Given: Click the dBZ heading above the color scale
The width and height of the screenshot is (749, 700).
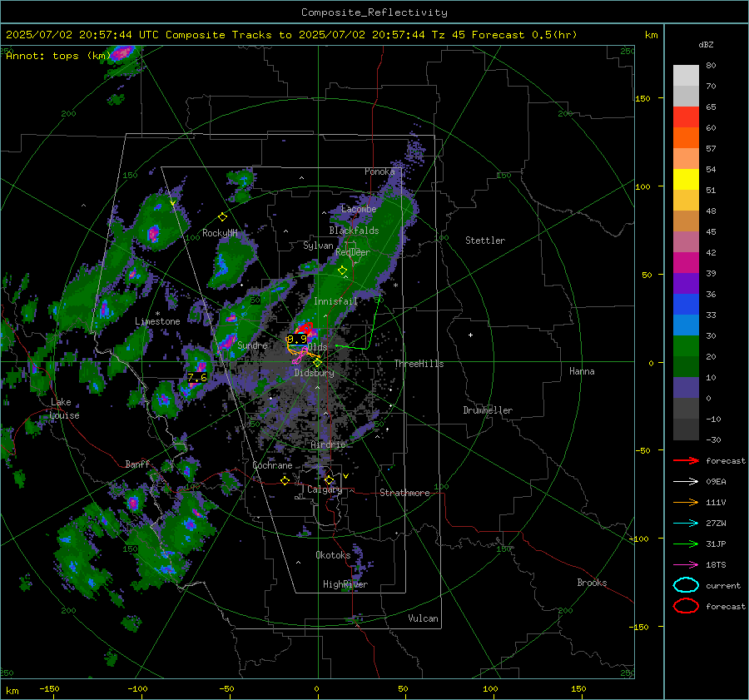Looking at the screenshot, I should pyautogui.click(x=706, y=44).
